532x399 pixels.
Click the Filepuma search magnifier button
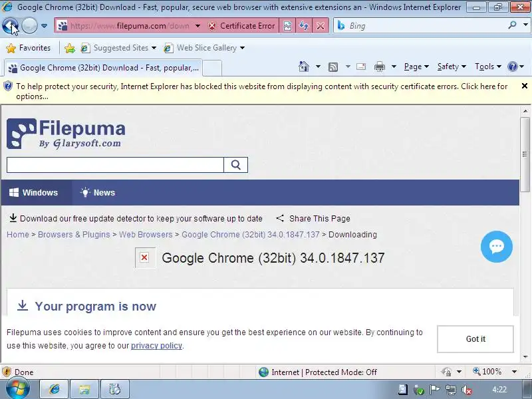click(x=236, y=165)
